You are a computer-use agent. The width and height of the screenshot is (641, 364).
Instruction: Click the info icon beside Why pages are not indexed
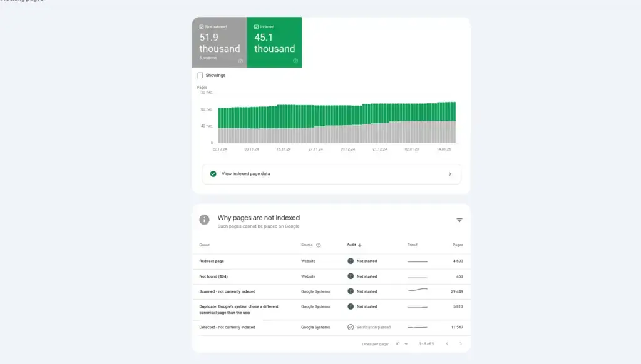coord(205,220)
